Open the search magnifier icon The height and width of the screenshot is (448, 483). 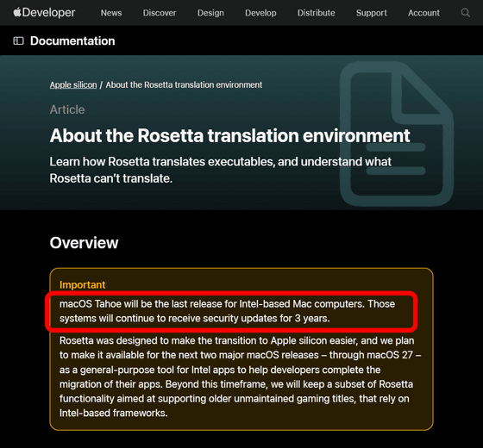(x=465, y=13)
